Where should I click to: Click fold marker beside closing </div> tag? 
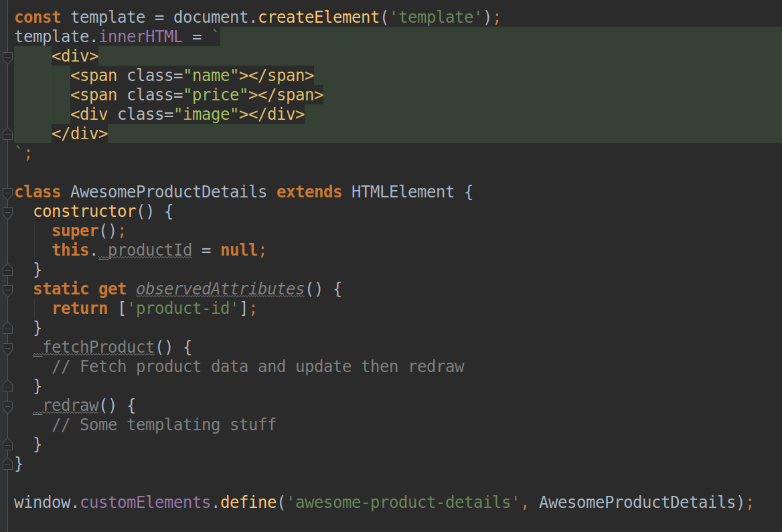tap(7, 134)
